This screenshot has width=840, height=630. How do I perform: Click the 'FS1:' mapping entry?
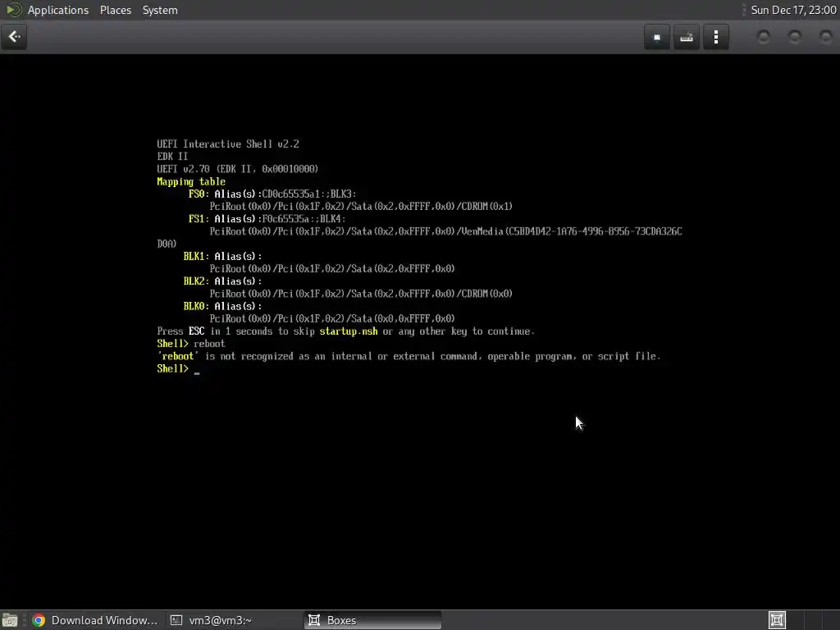pos(197,218)
